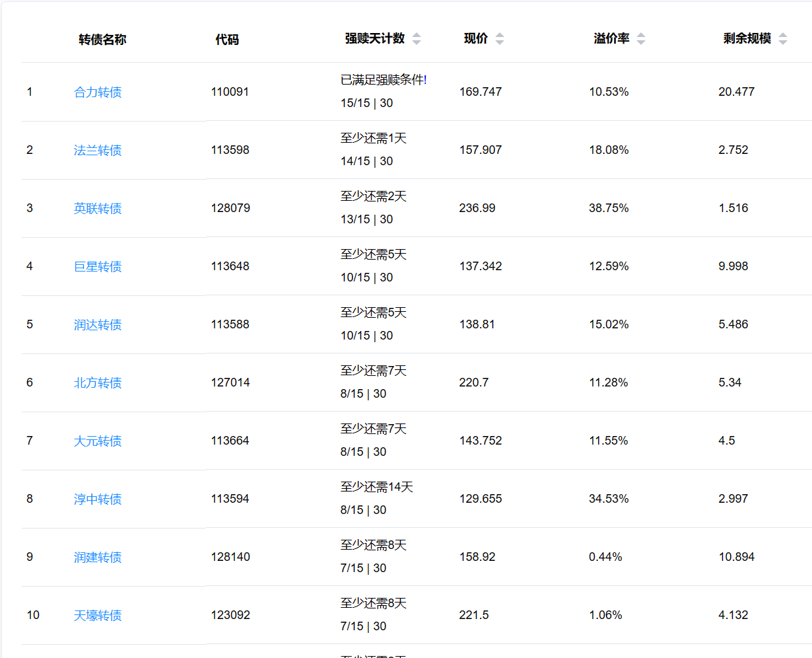The image size is (812, 658).
Task: Click the 代码 column header
Action: click(x=227, y=40)
